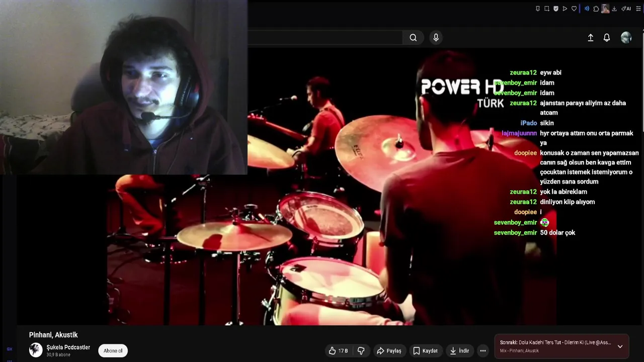The height and width of the screenshot is (362, 644).
Task: Click the YouTube search magnifier button
Action: (413, 37)
